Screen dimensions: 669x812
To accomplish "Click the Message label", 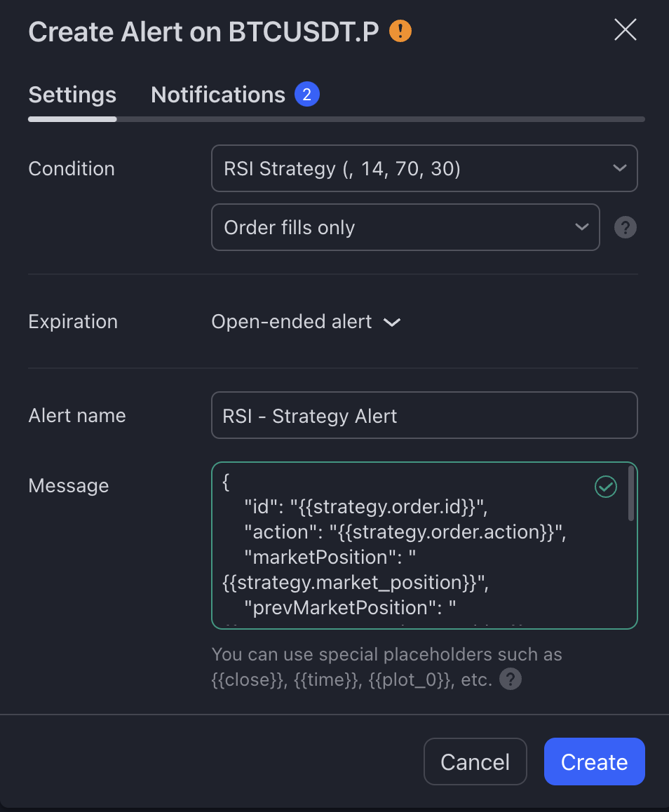I will click(x=69, y=486).
